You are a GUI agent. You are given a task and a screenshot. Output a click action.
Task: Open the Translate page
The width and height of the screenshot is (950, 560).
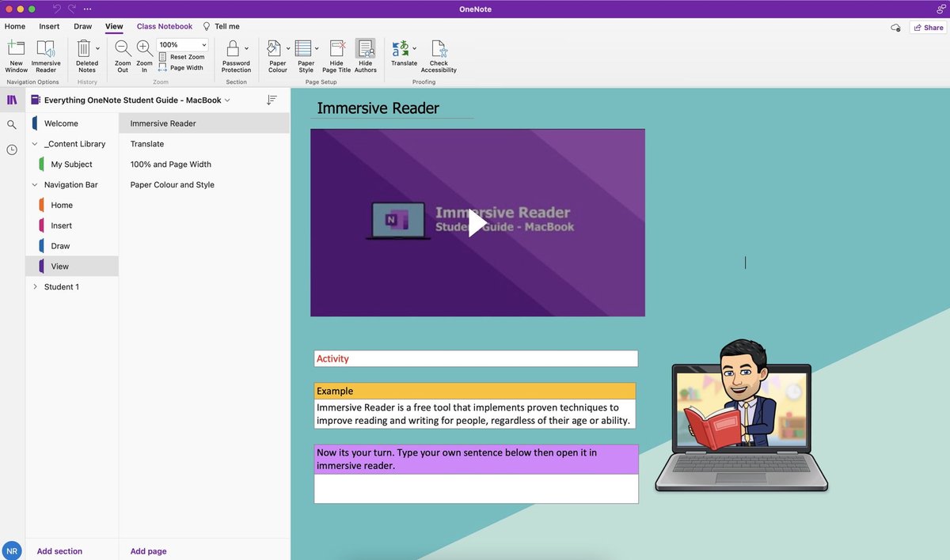pos(204,144)
